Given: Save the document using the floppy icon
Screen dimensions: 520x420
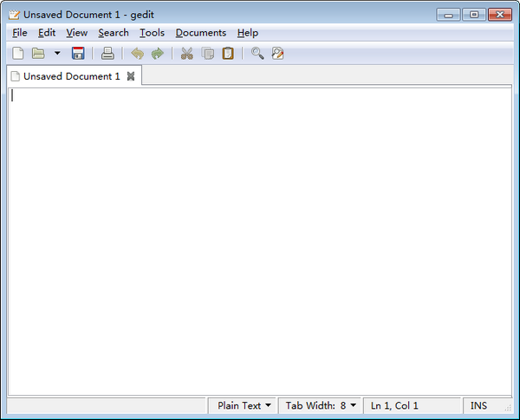Looking at the screenshot, I should (78, 54).
